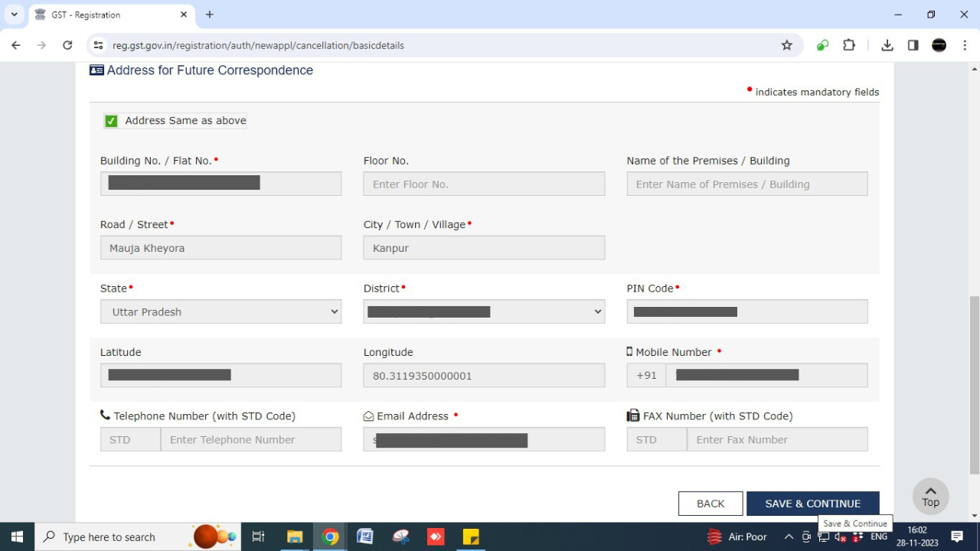The image size is (980, 551).
Task: Click the SAVE & CONTINUE button
Action: coord(813,504)
